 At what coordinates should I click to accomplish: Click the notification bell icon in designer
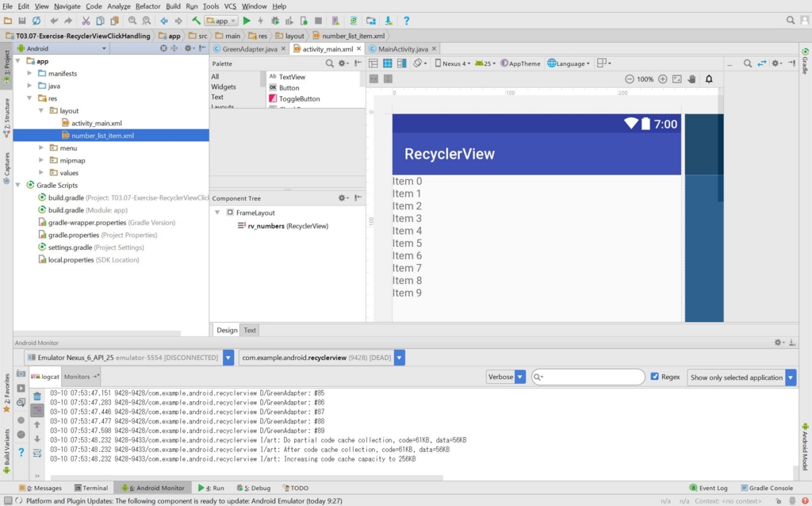(x=709, y=79)
